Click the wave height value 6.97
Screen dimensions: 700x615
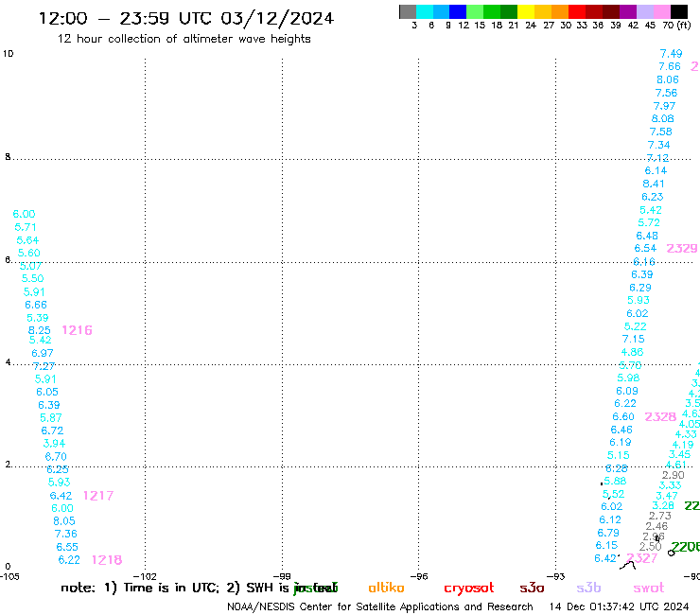[43, 353]
